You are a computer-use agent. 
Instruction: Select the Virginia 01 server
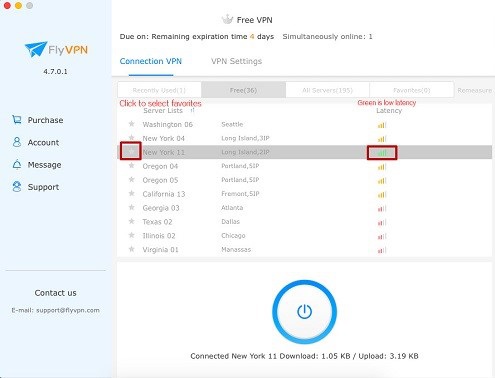(304, 250)
